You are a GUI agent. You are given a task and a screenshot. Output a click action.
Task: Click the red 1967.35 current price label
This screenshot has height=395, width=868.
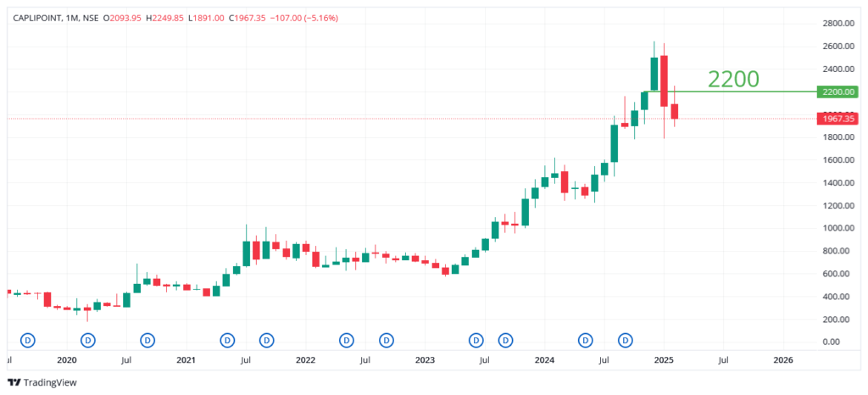click(836, 120)
